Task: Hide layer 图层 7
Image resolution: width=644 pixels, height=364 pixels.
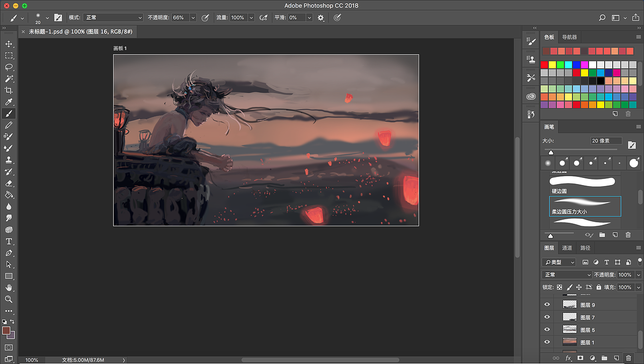Action: pyautogui.click(x=547, y=317)
